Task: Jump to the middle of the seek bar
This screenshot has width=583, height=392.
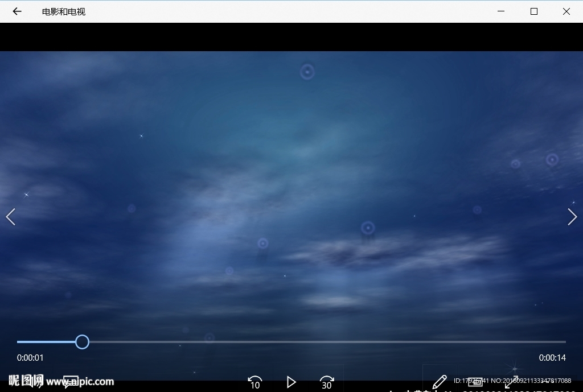Action: pos(291,342)
